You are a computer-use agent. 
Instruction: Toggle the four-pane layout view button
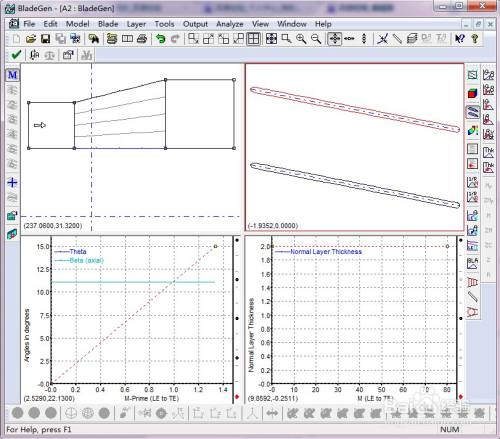253,39
